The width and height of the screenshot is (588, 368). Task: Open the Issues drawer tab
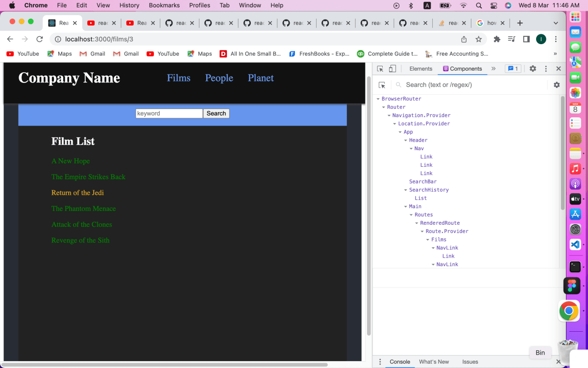click(x=470, y=362)
